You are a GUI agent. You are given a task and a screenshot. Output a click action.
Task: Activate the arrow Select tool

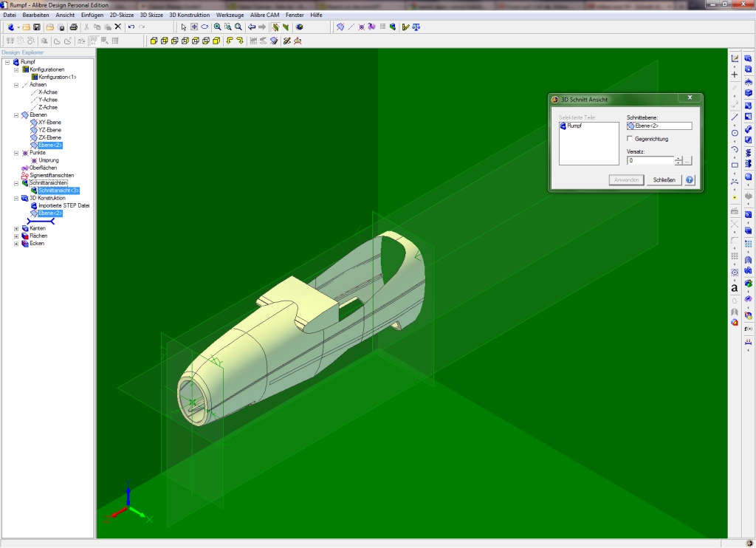coord(184,27)
